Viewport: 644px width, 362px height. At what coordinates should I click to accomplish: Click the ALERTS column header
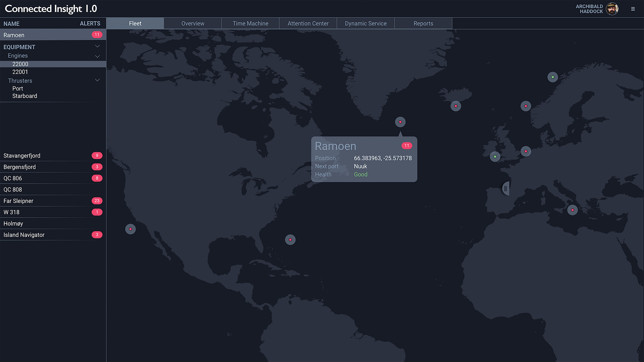pos(90,24)
